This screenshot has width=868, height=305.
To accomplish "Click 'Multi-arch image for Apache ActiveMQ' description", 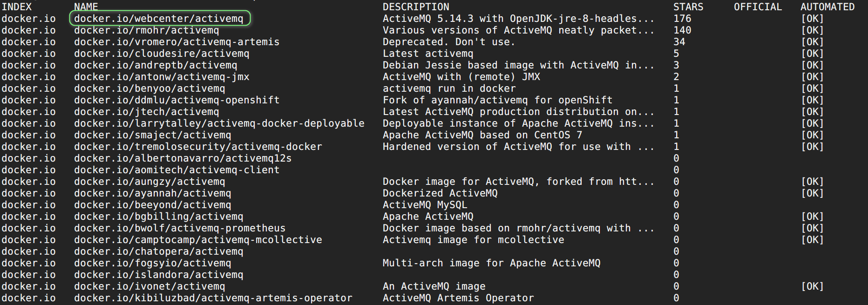I will coord(492,263).
